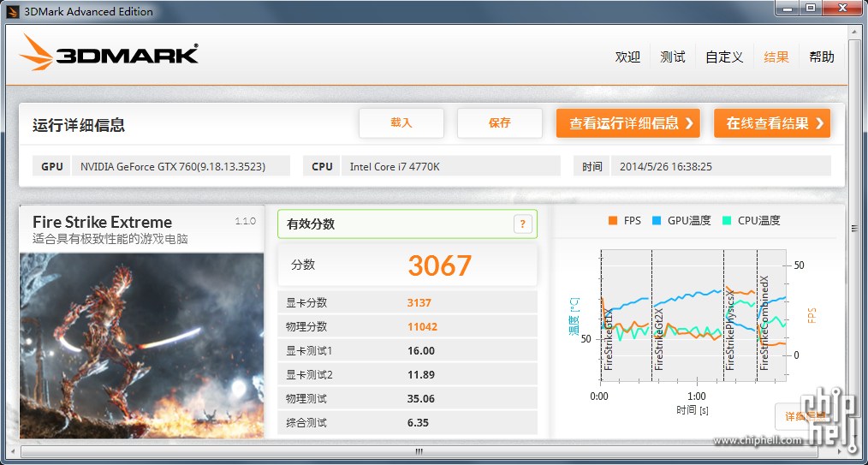Click 查看运行详细信息 button
Screen dimensions: 868x465
point(628,123)
